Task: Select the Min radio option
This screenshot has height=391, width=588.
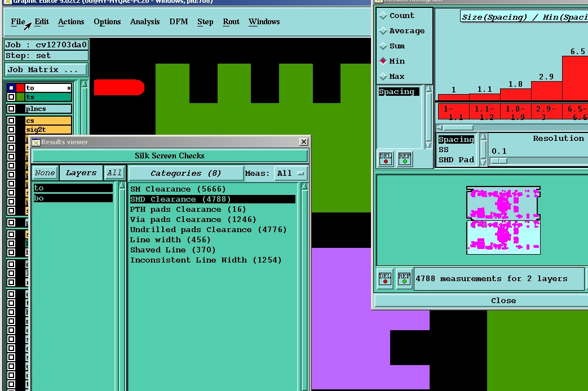Action: 383,61
